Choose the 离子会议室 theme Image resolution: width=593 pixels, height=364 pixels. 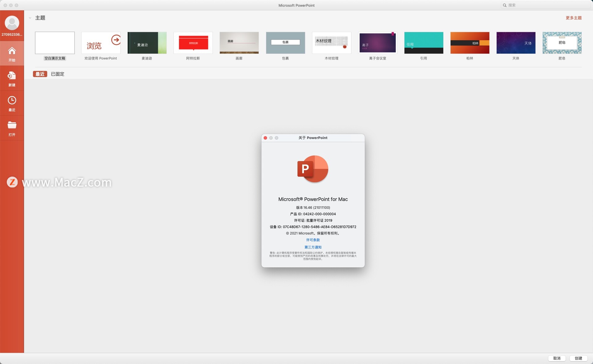pos(377,46)
